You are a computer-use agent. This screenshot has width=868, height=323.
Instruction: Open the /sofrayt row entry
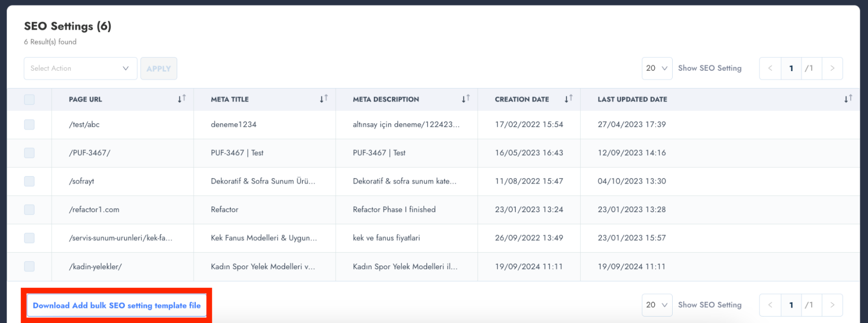tap(82, 181)
